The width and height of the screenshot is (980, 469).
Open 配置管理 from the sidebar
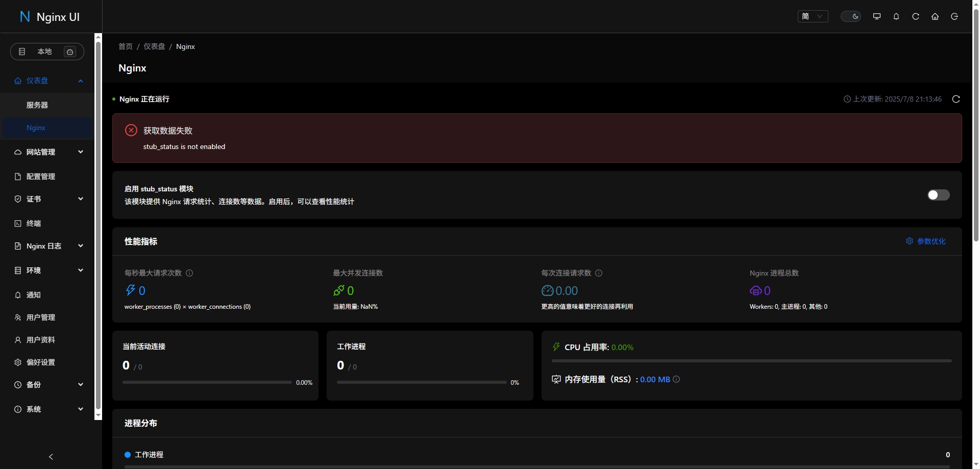coord(47,177)
